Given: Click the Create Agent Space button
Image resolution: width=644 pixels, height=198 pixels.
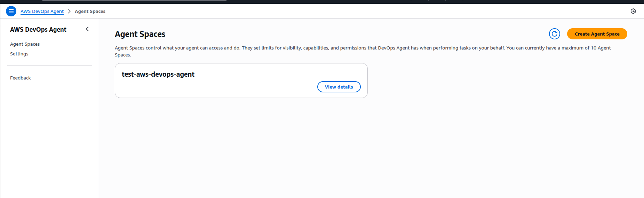Looking at the screenshot, I should [x=597, y=34].
